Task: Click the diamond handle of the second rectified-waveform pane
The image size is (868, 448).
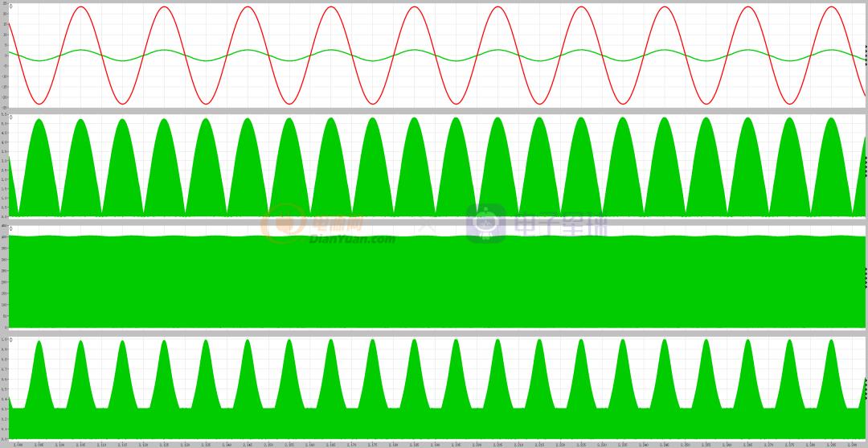Action: [11, 117]
